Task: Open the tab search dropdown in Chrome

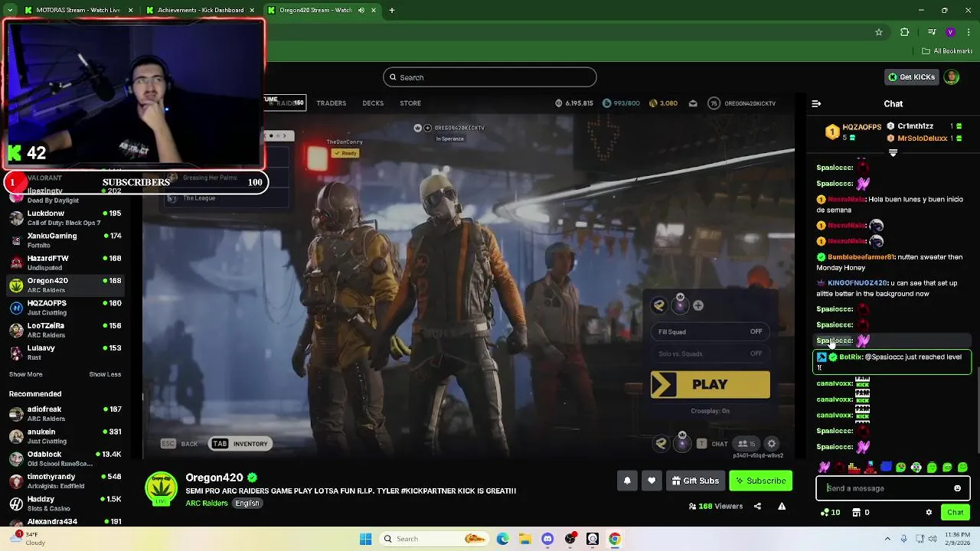Action: point(10,11)
